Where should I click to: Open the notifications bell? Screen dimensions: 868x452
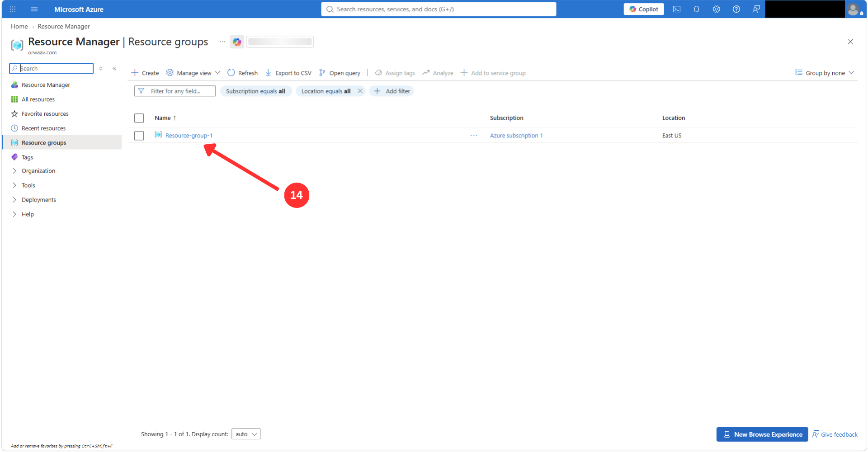tap(696, 9)
